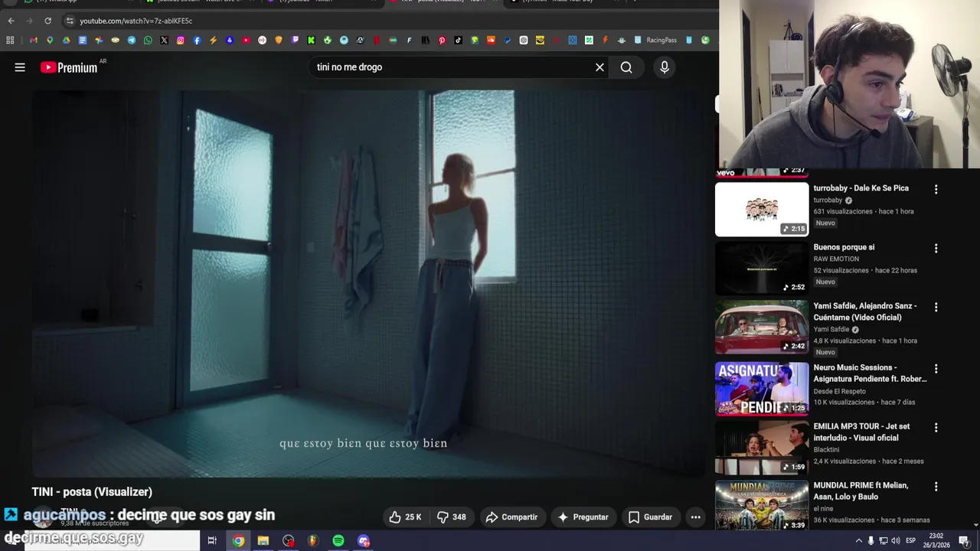Open Spotify from the taskbar

coord(338,540)
